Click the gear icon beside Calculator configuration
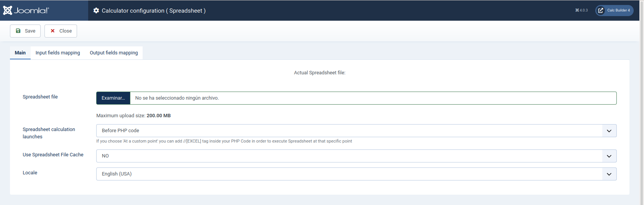This screenshot has width=644, height=205. 96,11
